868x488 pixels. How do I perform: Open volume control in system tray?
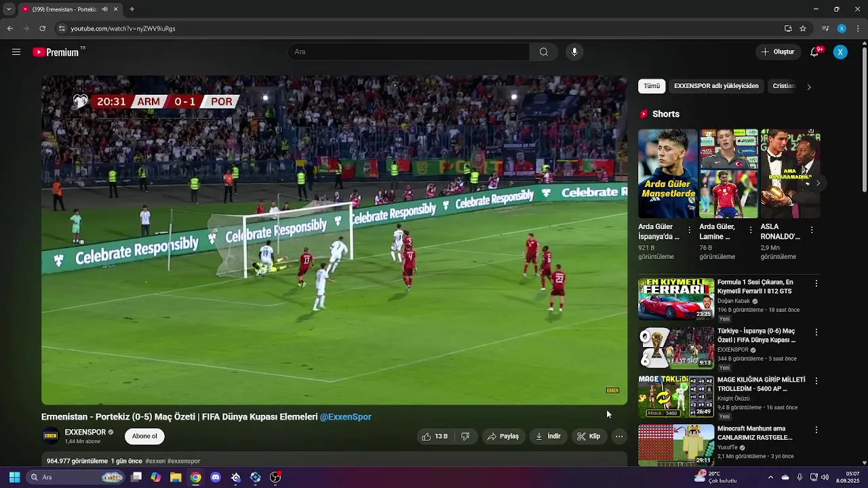tap(825, 477)
